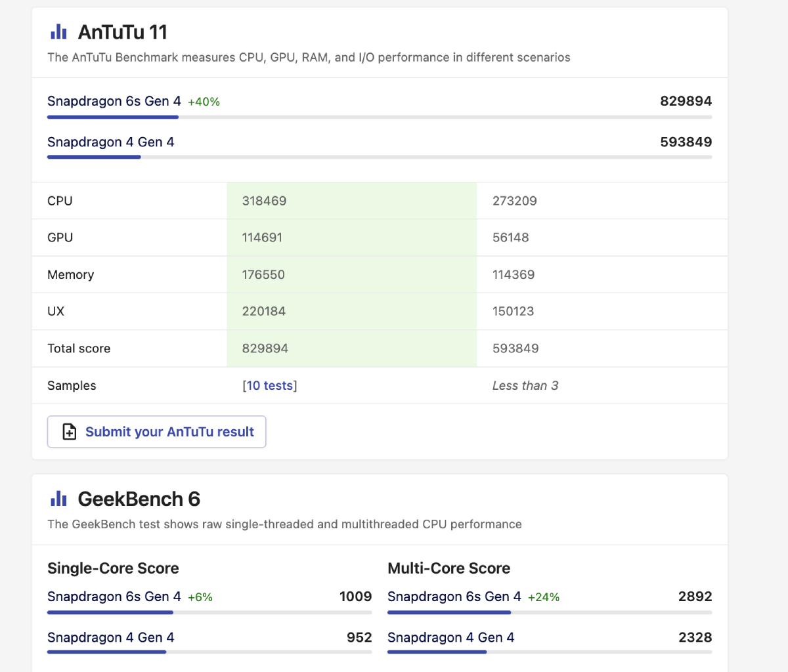This screenshot has width=788, height=672.
Task: Click the 2892 multi-core progress bar
Action: (550, 613)
